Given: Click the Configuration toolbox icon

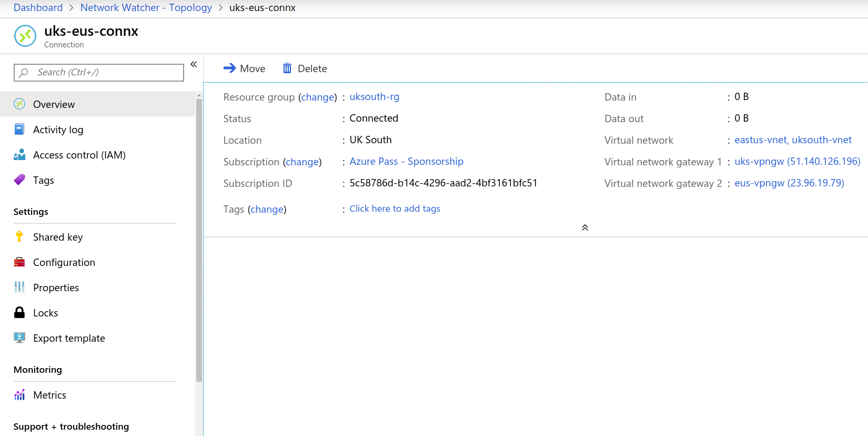Looking at the screenshot, I should click(19, 262).
